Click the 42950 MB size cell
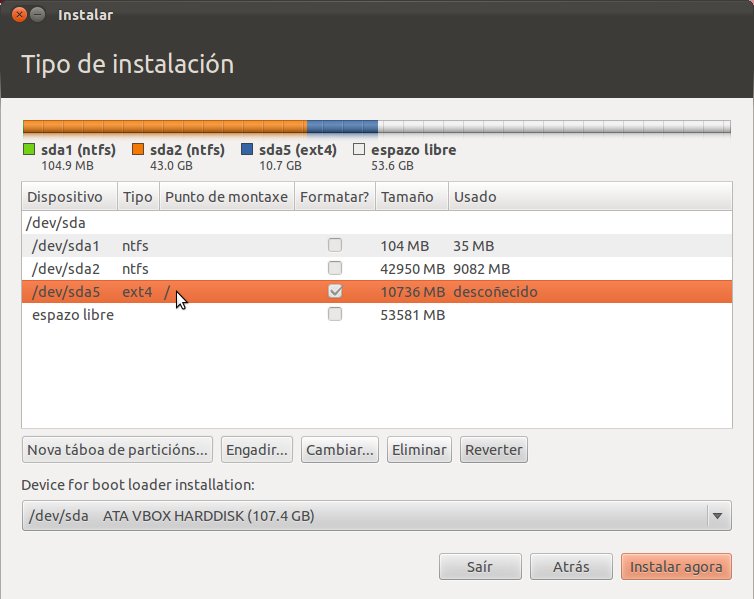 click(x=413, y=269)
